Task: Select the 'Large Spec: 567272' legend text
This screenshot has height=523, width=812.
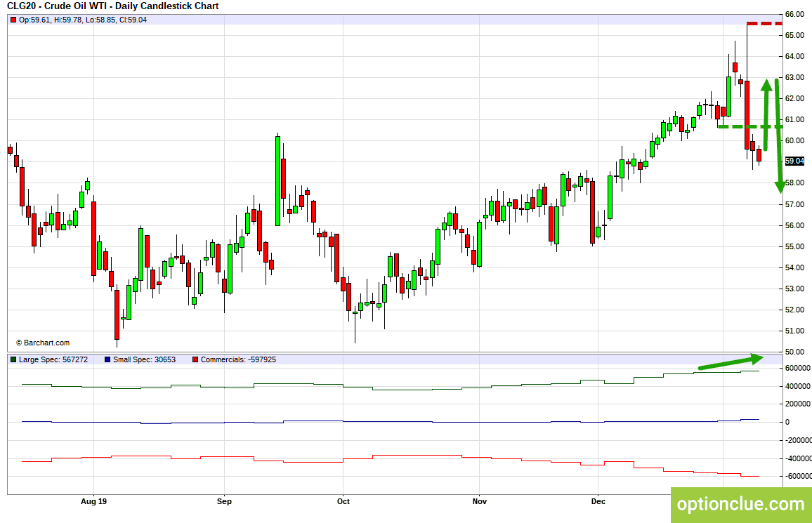Action: click(x=53, y=359)
